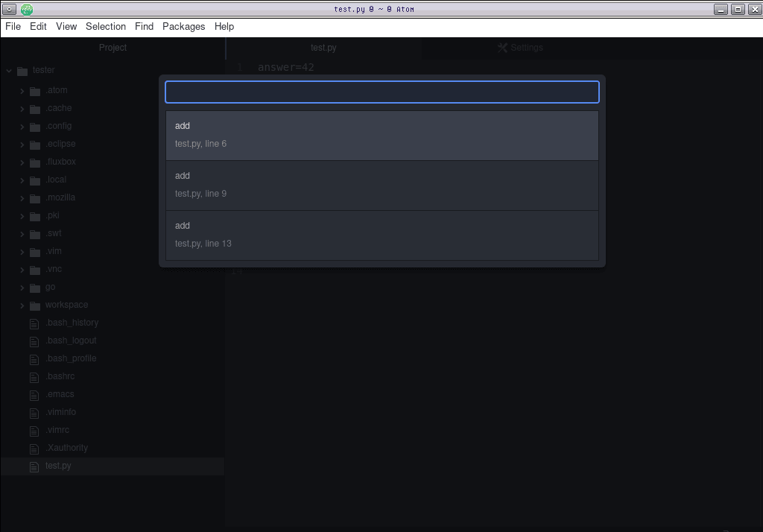Click the .vim folder icon
763x532 pixels.
point(35,252)
